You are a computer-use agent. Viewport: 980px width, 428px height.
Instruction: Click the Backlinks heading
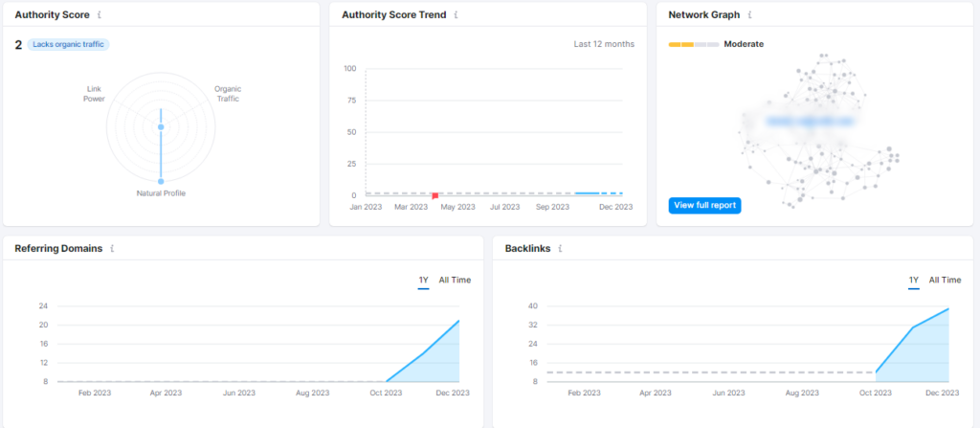tap(527, 248)
